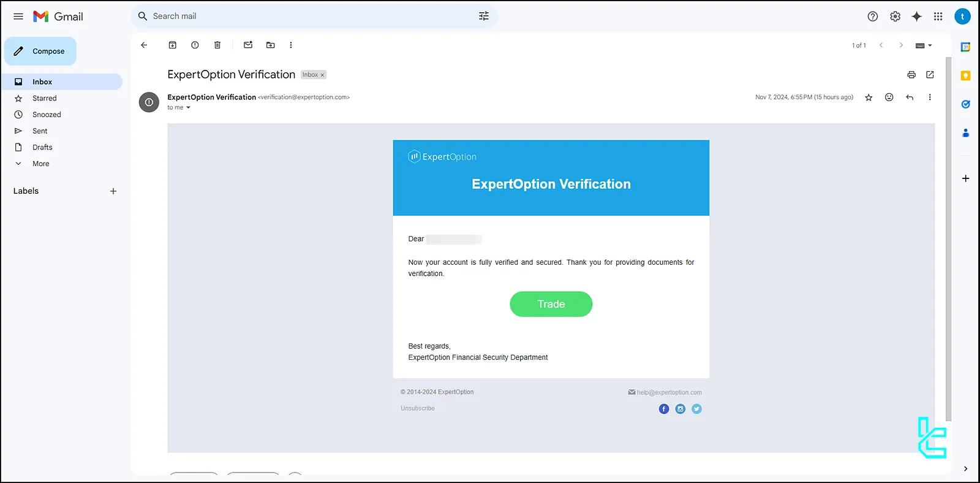Go back to inbox with arrow

[x=144, y=45]
